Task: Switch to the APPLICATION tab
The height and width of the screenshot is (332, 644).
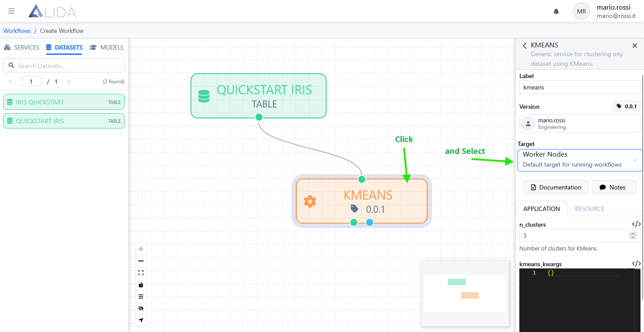Action: coord(541,209)
